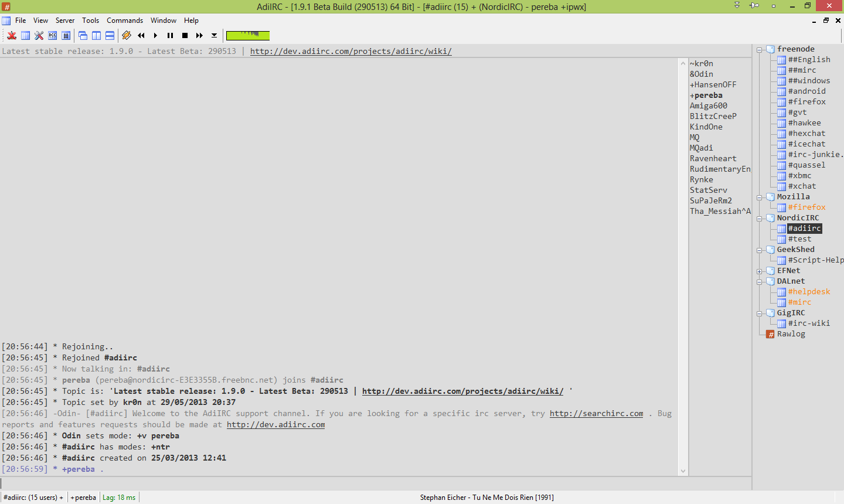Viewport: 844px width, 504px height.
Task: Open dev.adiirc.com link in Odin notice
Action: point(275,424)
